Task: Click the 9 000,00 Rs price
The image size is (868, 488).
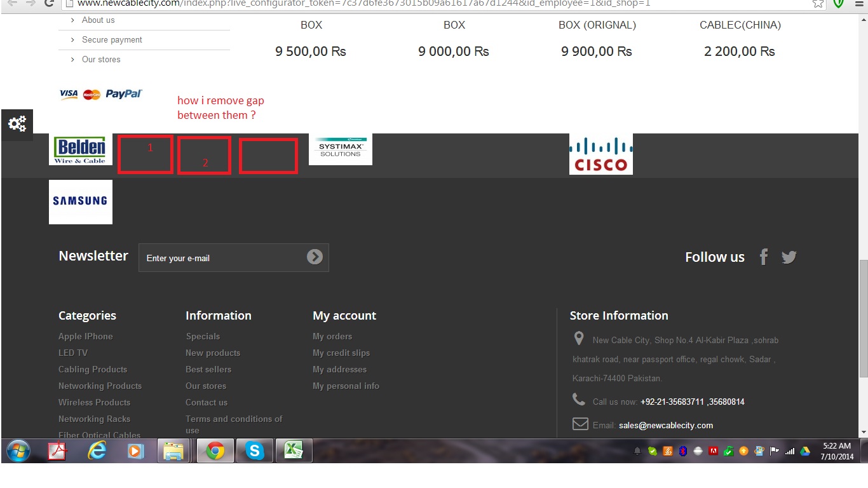Action: [x=454, y=51]
